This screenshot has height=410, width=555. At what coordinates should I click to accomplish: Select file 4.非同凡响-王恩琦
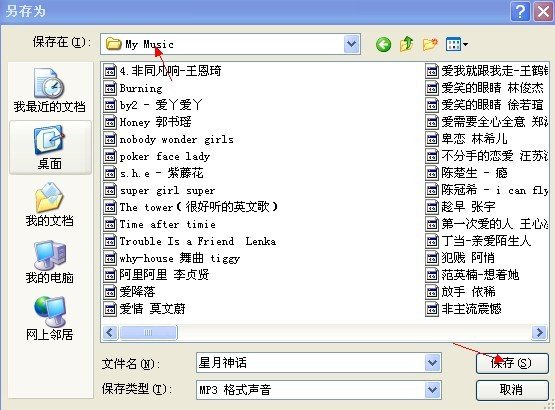coord(163,71)
